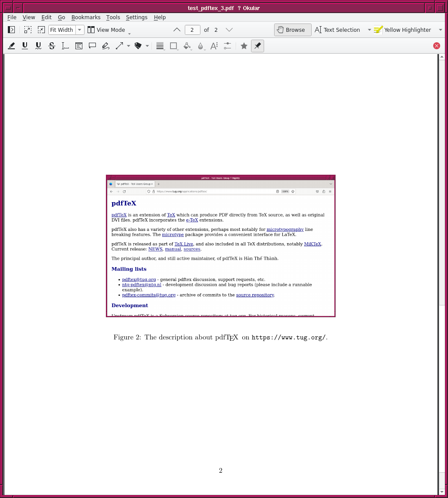Add annotation to bookmarks with star
The height and width of the screenshot is (498, 448).
point(244,46)
